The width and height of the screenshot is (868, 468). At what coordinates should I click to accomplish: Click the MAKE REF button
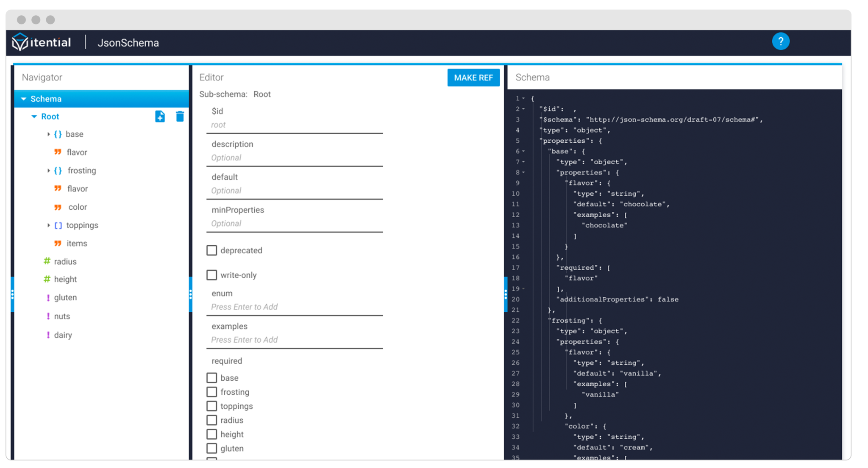click(x=473, y=77)
